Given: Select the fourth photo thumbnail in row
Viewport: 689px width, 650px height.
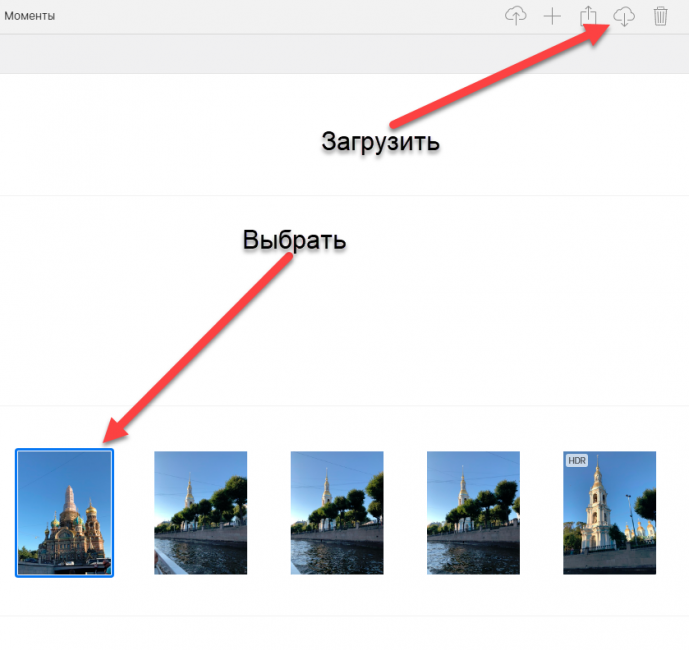Looking at the screenshot, I should click(x=473, y=513).
